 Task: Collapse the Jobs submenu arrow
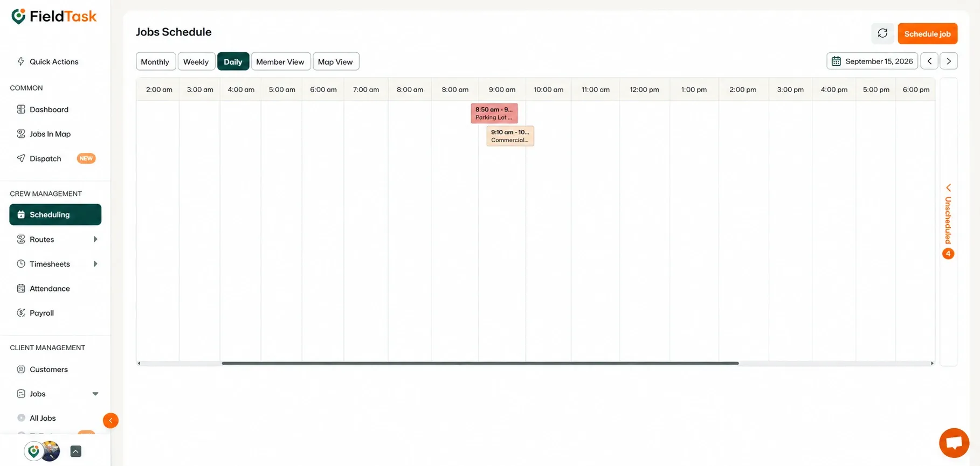click(95, 394)
